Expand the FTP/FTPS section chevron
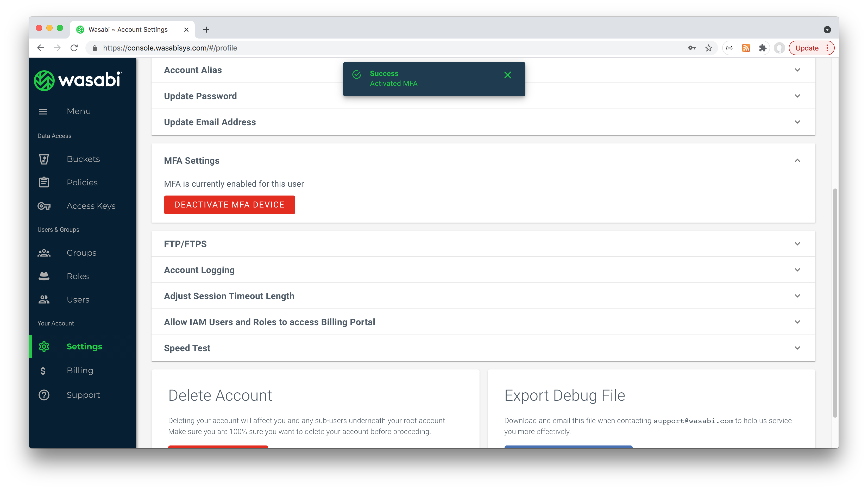 coord(797,244)
